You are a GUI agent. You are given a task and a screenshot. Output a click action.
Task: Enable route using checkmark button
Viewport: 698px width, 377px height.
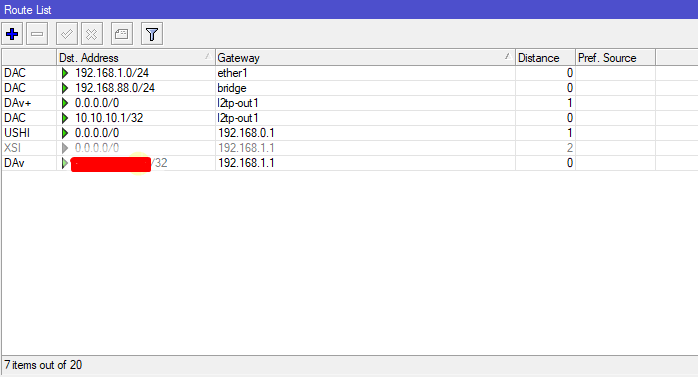(x=67, y=34)
